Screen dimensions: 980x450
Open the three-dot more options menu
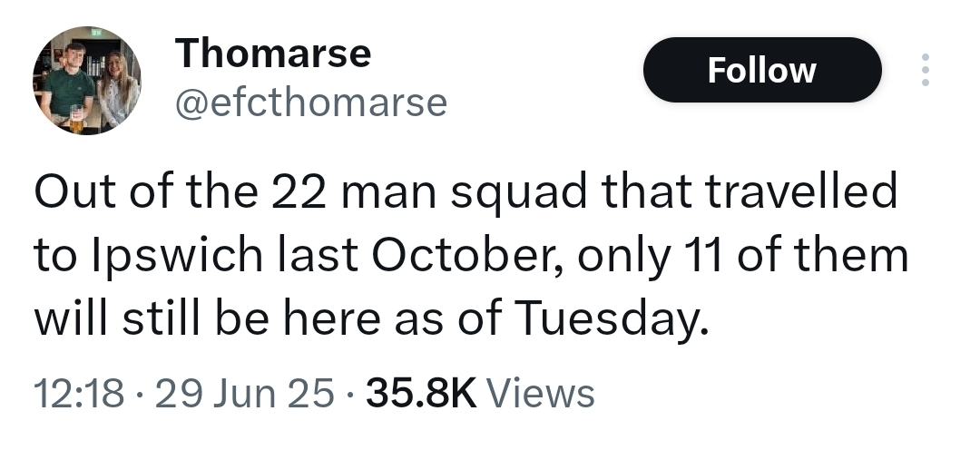(x=925, y=70)
